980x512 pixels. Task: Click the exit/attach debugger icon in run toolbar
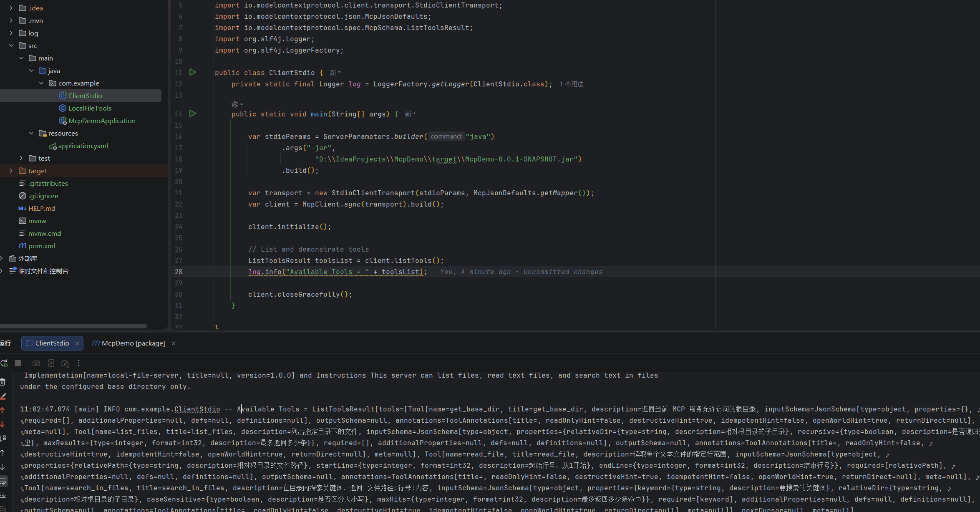click(51, 363)
